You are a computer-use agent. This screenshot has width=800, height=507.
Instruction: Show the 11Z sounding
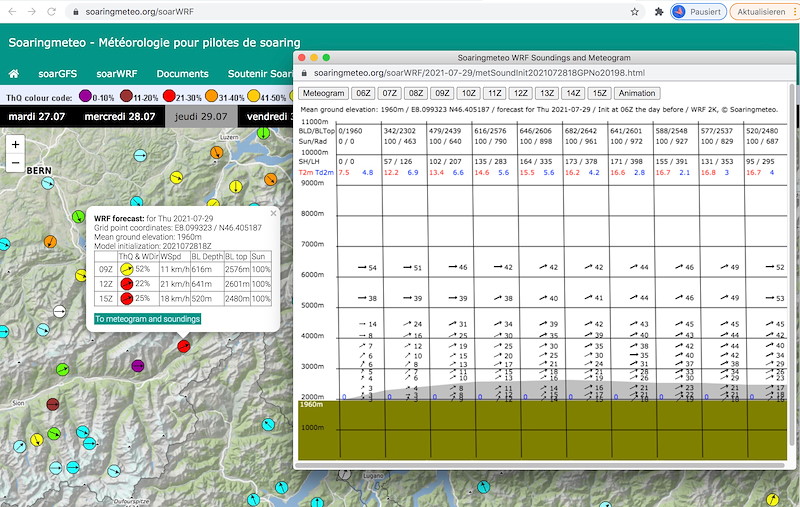[x=495, y=93]
